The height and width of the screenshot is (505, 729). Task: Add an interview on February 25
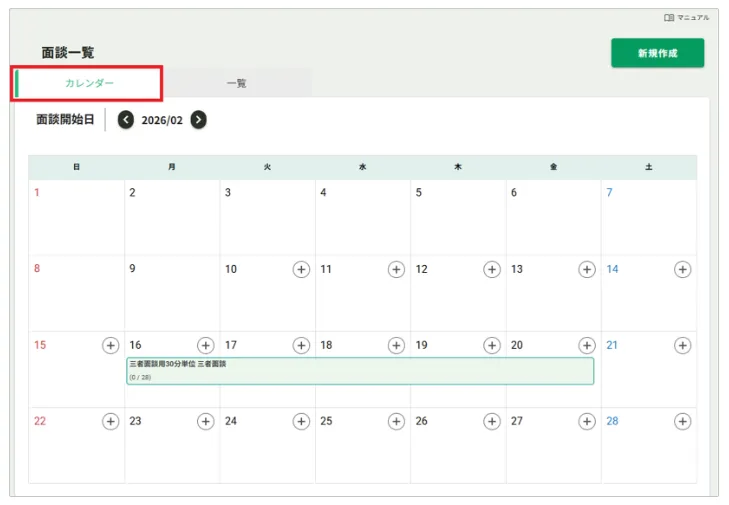(396, 421)
